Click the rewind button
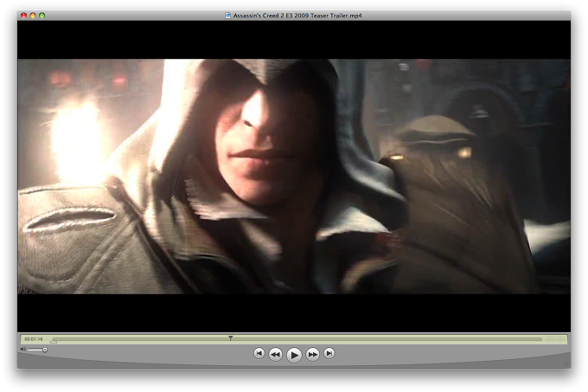This screenshot has height=392, width=588. click(275, 354)
